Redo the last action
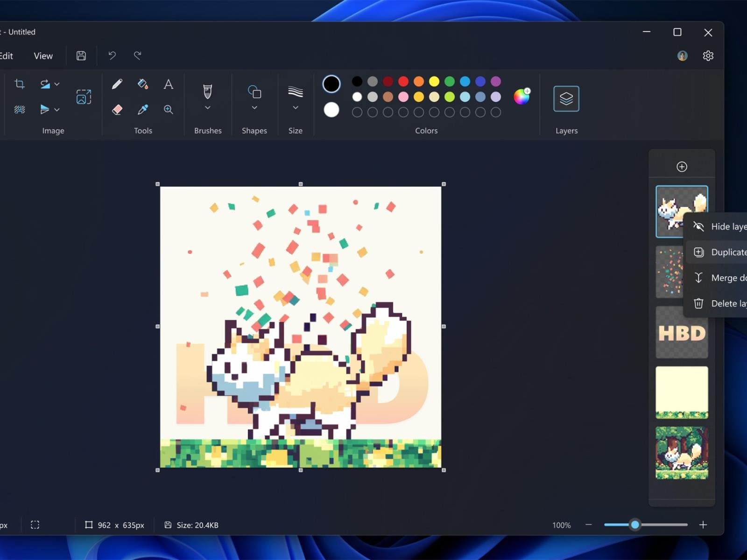Image resolution: width=747 pixels, height=560 pixels. 138,56
